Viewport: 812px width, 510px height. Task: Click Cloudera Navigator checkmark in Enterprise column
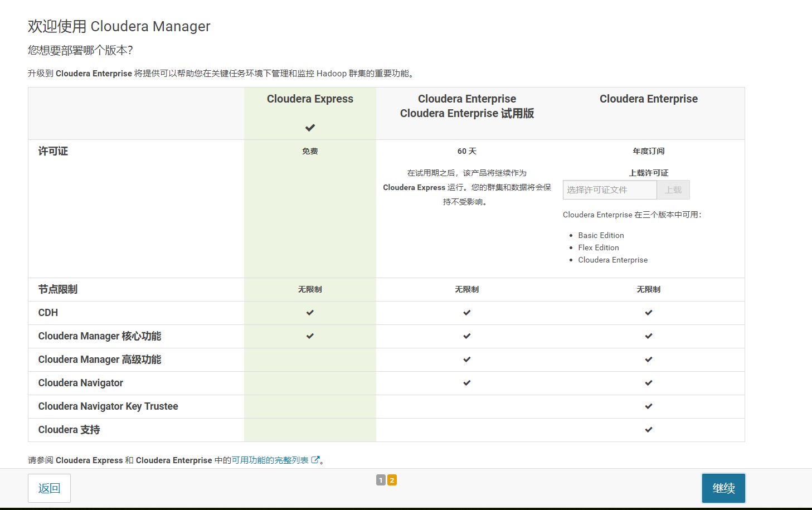(649, 383)
